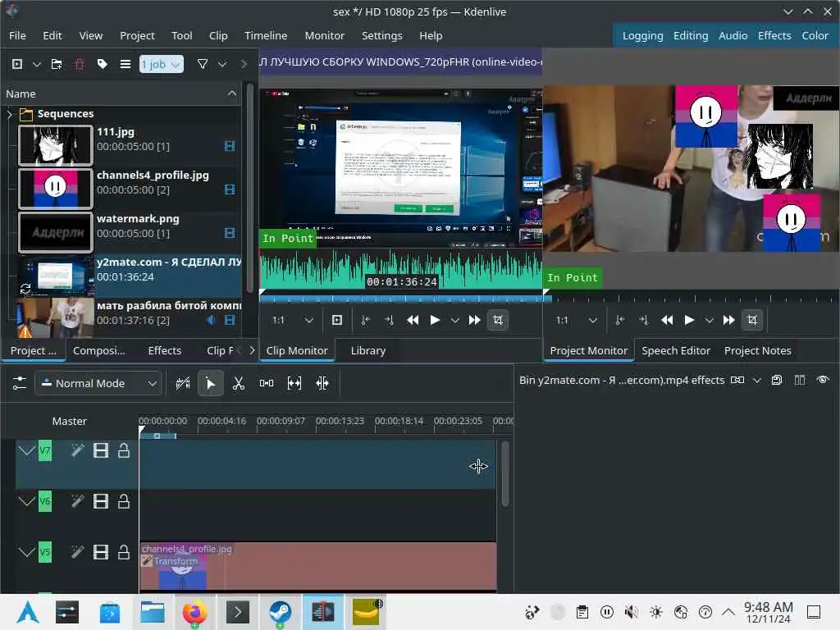Click the bin filter funnel icon
The image size is (840, 630).
(x=203, y=64)
